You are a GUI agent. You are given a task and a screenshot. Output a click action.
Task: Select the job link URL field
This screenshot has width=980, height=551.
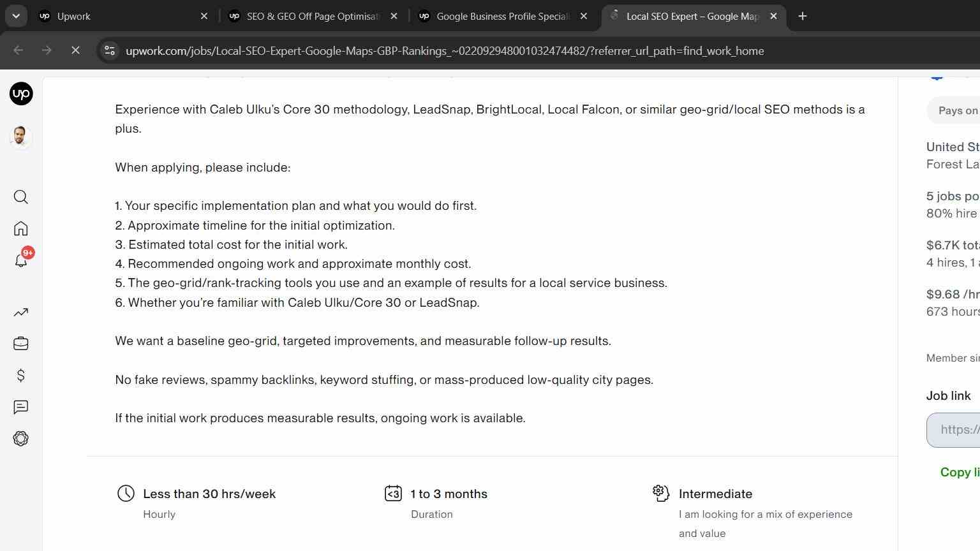click(953, 430)
